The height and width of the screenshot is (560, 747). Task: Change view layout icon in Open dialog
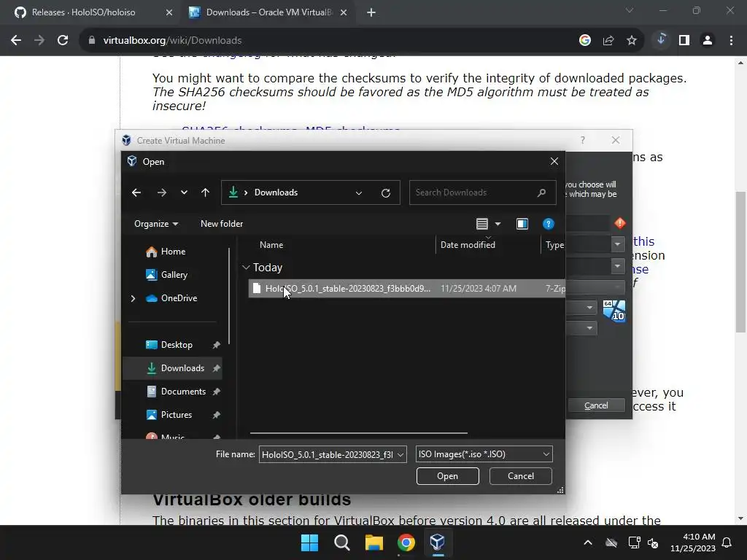(x=482, y=224)
